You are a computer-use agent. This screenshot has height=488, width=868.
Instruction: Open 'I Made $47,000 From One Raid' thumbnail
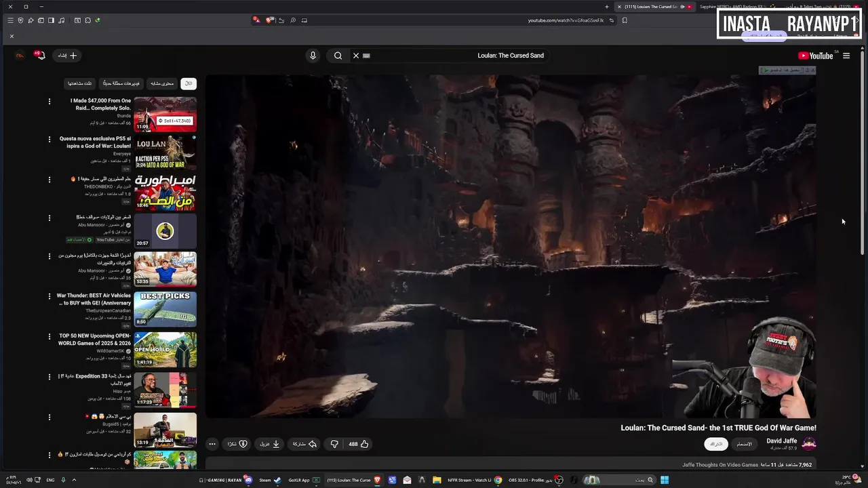[x=165, y=114]
